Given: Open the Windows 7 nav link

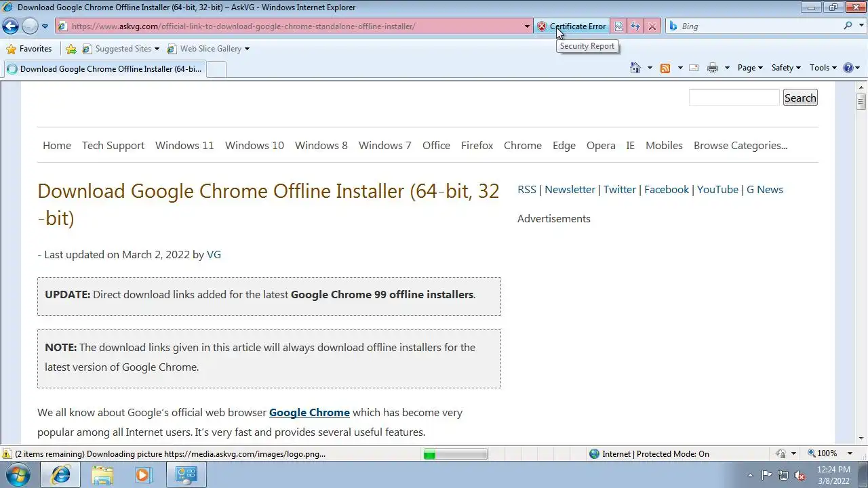Looking at the screenshot, I should [x=385, y=145].
